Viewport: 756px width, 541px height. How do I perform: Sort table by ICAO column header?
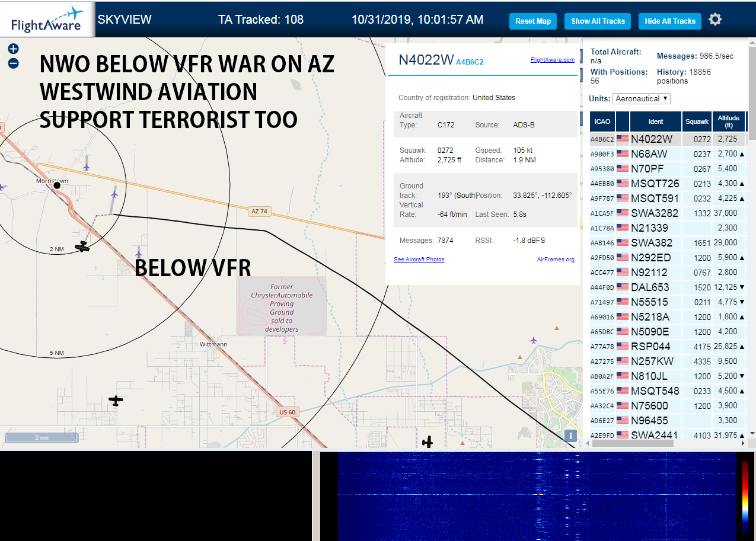pyautogui.click(x=602, y=121)
